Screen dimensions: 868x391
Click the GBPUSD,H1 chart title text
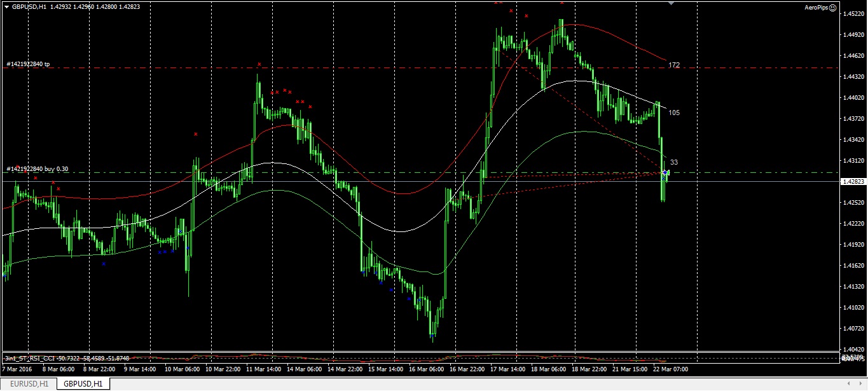click(x=29, y=6)
